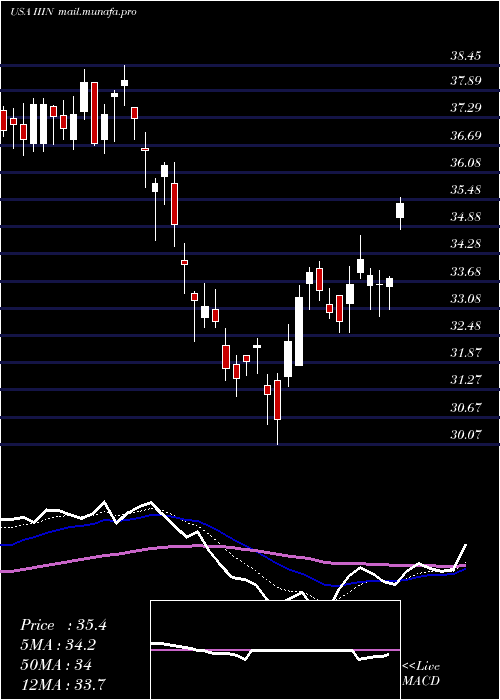Viewport: 500px width, 700px height.
Task: Click the 31.87 price axis label
Action: coord(466,353)
